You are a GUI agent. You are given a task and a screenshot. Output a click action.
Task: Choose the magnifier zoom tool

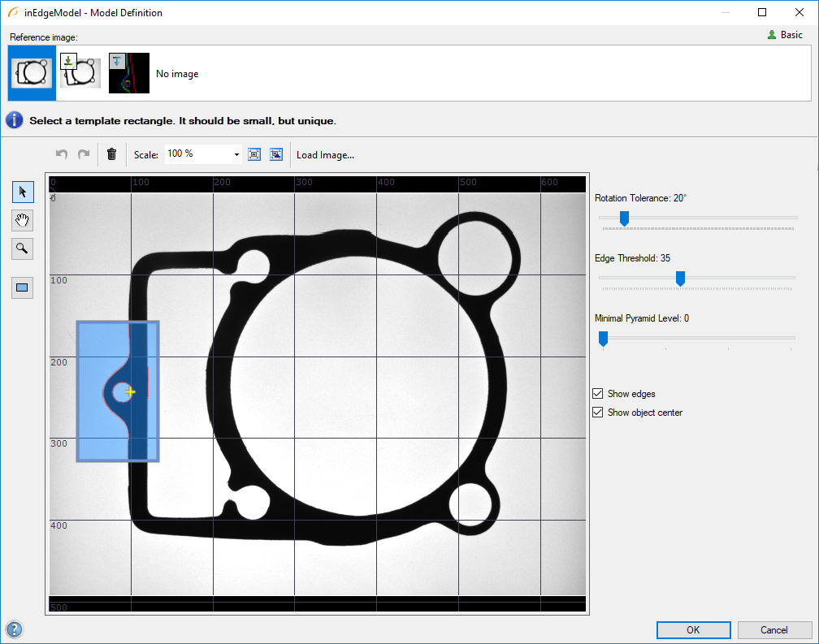pos(23,249)
